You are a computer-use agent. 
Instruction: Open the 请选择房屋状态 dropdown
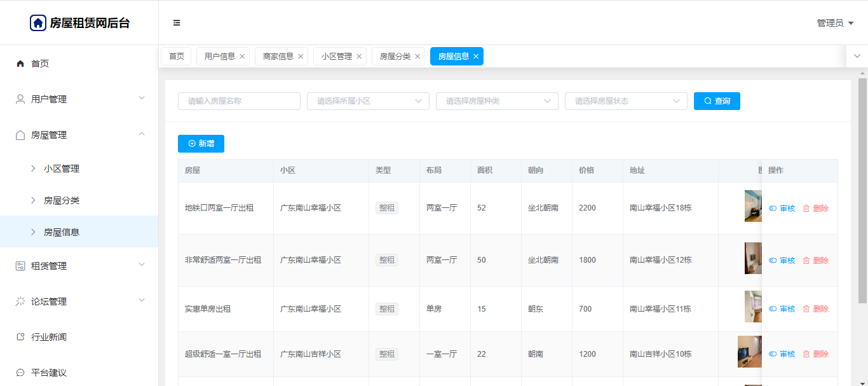tap(626, 101)
